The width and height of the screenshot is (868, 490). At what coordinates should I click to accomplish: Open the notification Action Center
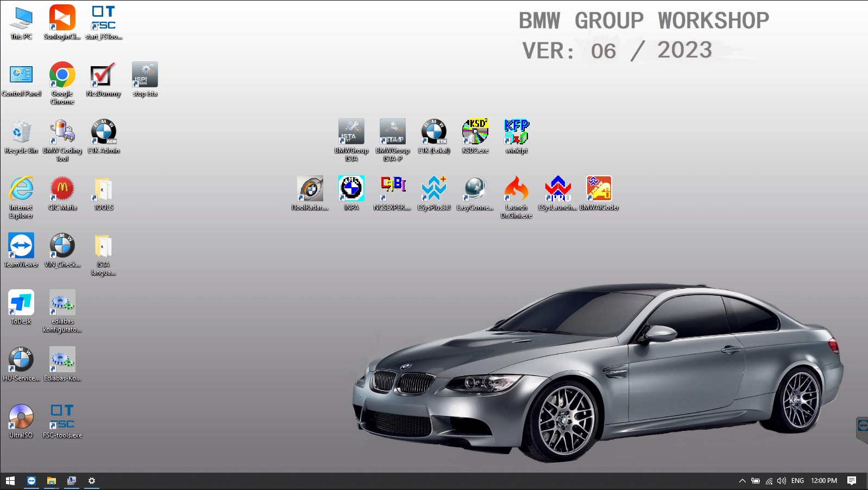coord(852,481)
